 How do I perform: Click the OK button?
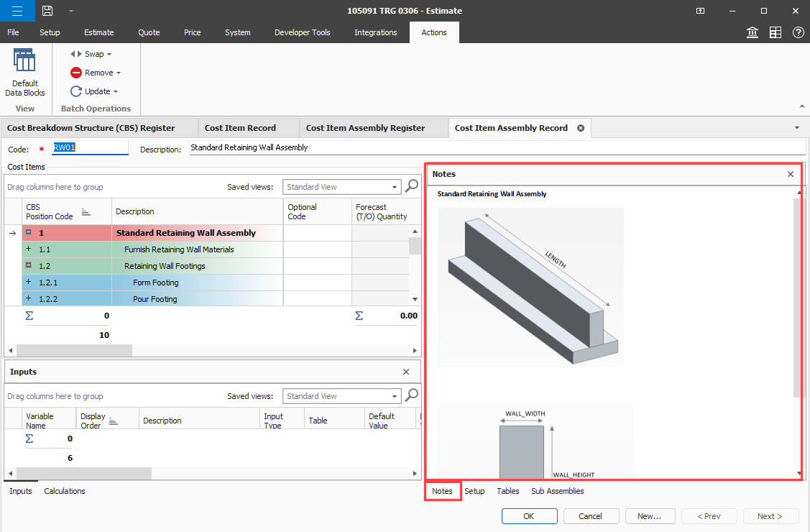point(529,516)
